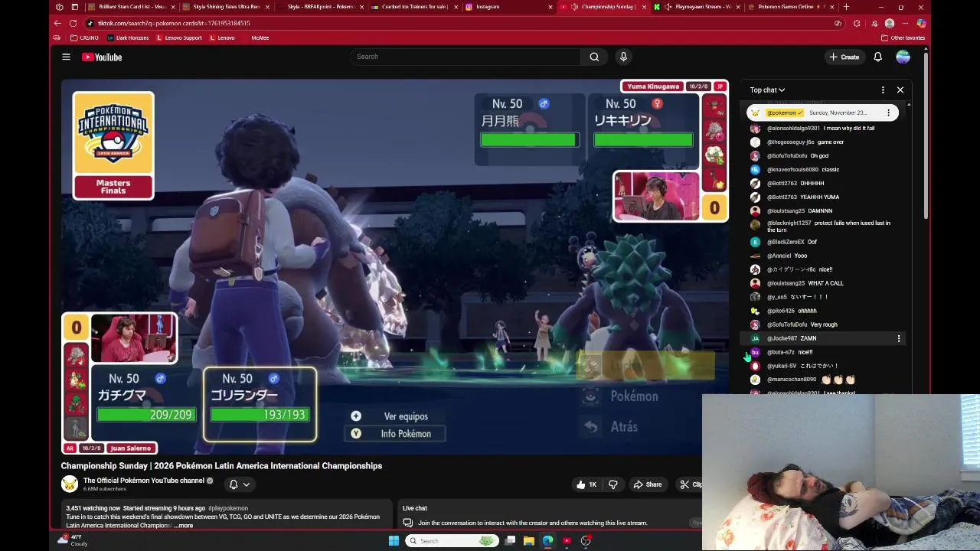This screenshot has height=551, width=980.
Task: Open browser profile icon in toolbar
Action: 890,23
